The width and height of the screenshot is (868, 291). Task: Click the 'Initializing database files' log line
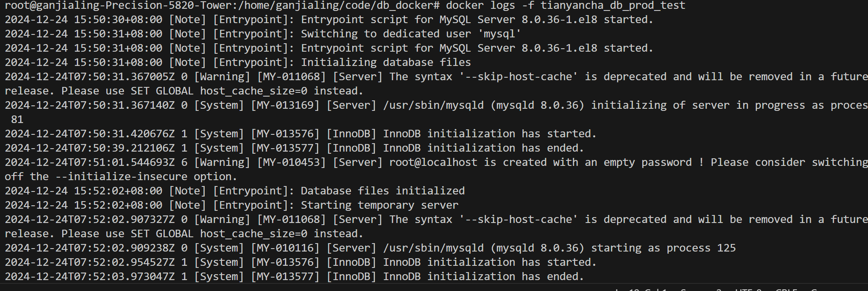coord(238,62)
